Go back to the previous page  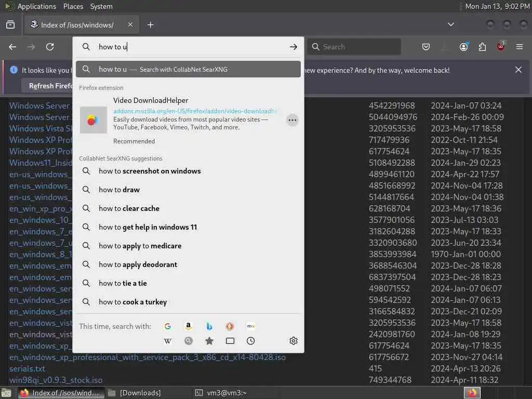12,47
